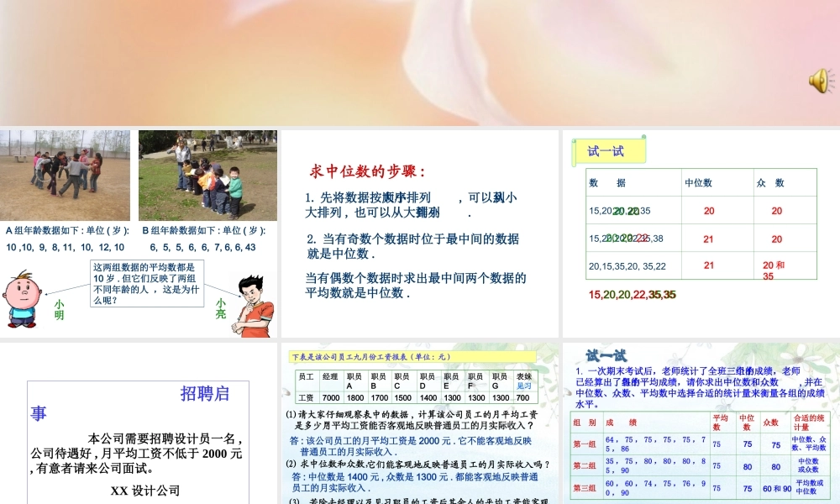Click the 组 别 column header
Screen dimensions: 840x504
[585, 423]
